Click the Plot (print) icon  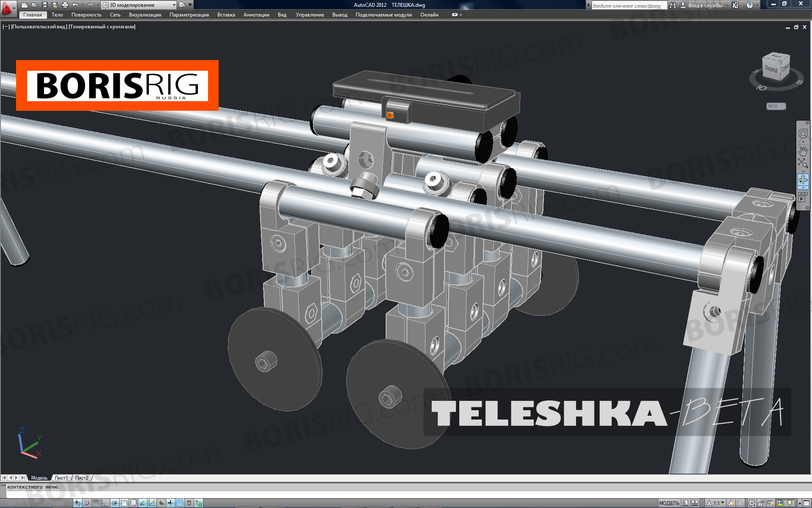tap(65, 5)
